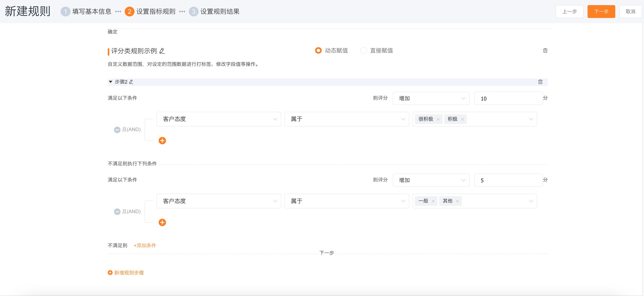The width and height of the screenshot is (644, 296).
Task: Delete 步骤2 with its trash icon
Action: pyautogui.click(x=540, y=82)
